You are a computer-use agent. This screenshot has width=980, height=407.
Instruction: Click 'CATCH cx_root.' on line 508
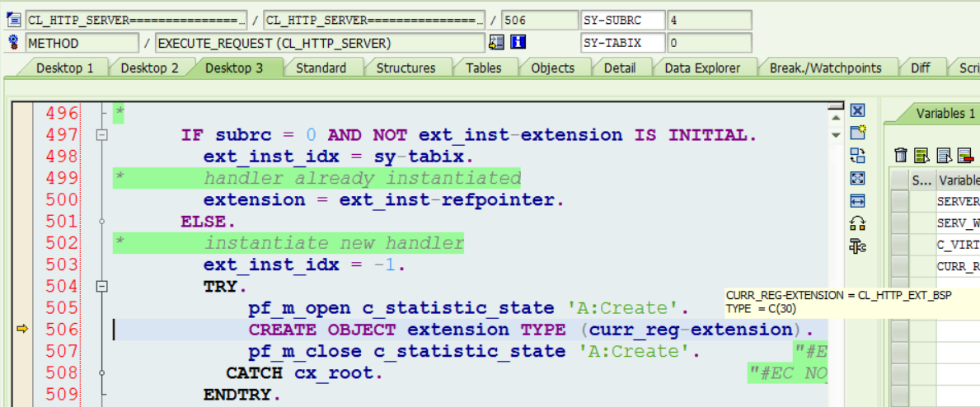[x=304, y=373]
